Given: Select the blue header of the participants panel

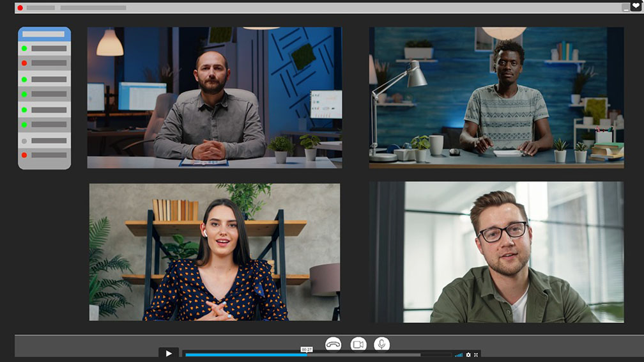Looking at the screenshot, I should point(44,34).
